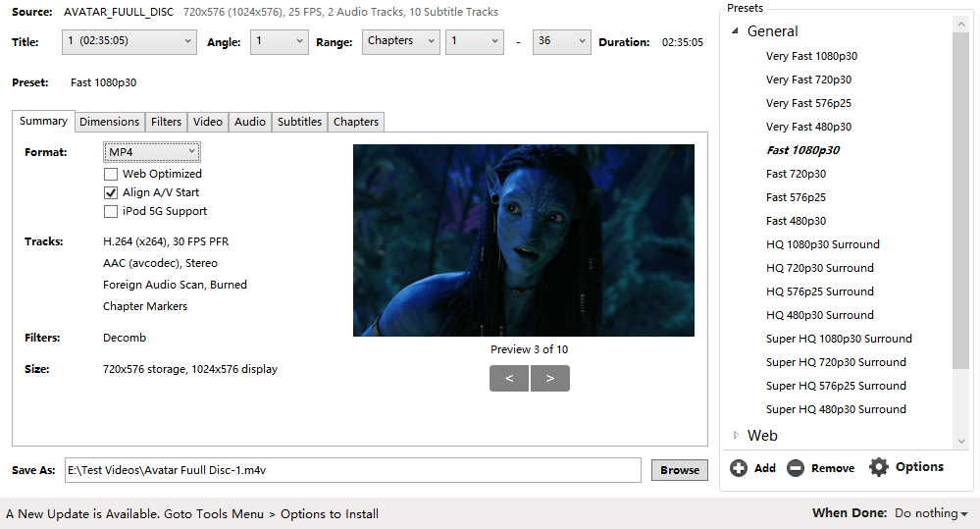Screen dimensions: 980x529
Task: Switch to the Dimensions tab
Action: coord(109,122)
